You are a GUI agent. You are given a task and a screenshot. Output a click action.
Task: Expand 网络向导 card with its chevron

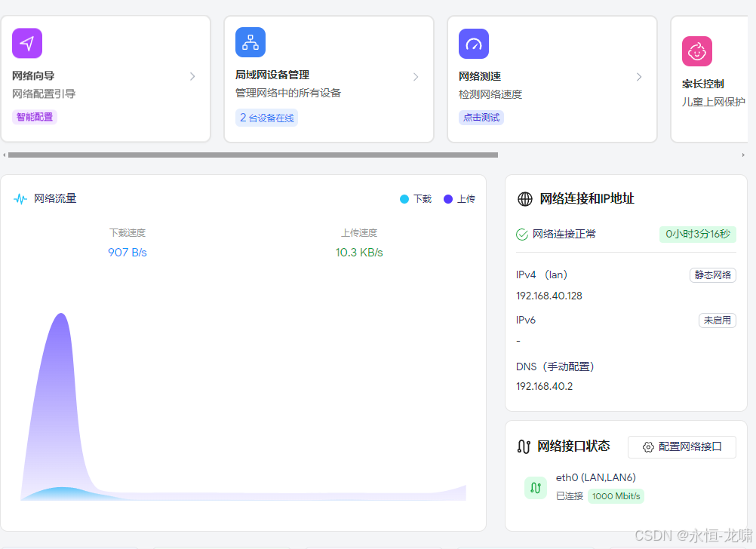click(x=192, y=76)
